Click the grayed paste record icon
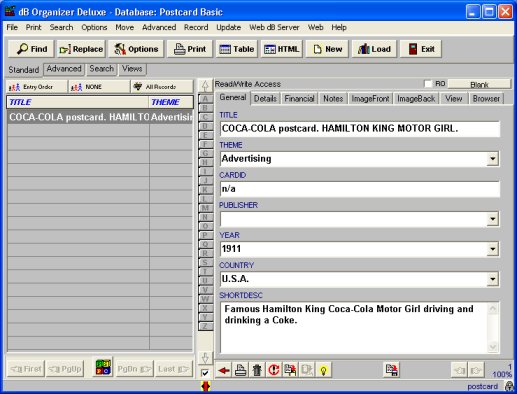The image size is (517, 394). 307,370
